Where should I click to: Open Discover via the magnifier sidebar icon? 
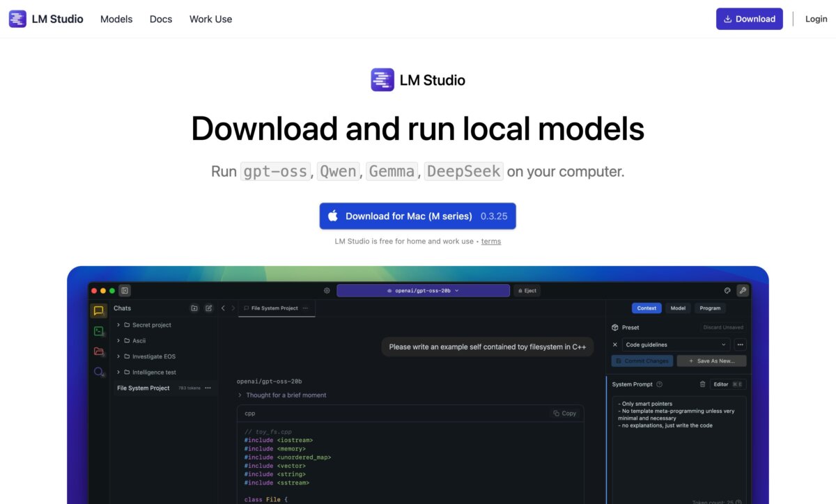99,371
